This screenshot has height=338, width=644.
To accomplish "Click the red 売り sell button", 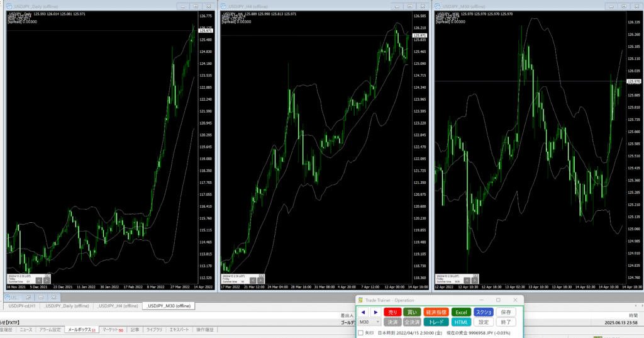I will point(392,312).
